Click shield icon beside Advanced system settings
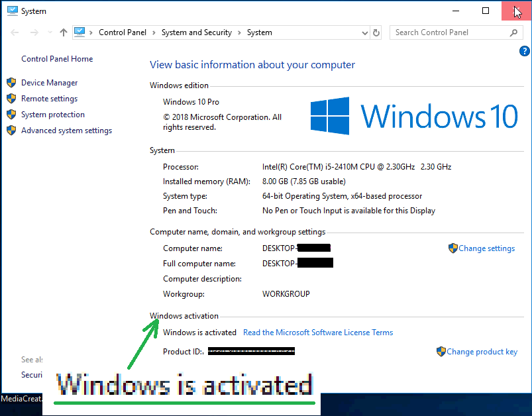This screenshot has height=416, width=532. (x=11, y=130)
